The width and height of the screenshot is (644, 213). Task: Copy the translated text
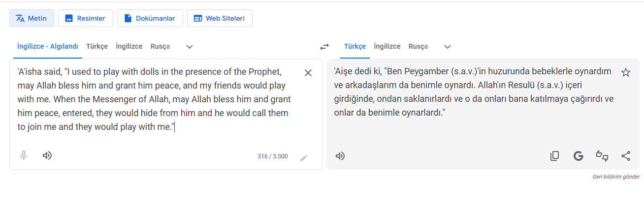(x=554, y=156)
